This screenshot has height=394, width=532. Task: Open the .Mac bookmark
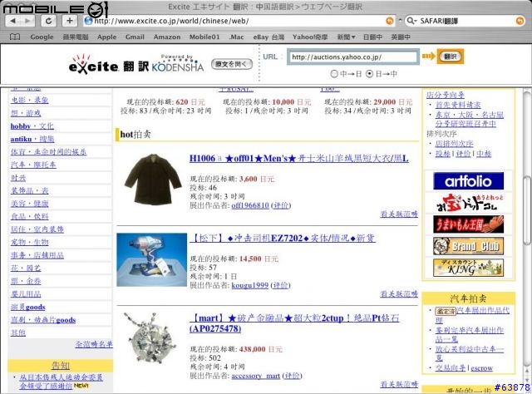pyautogui.click(x=236, y=37)
